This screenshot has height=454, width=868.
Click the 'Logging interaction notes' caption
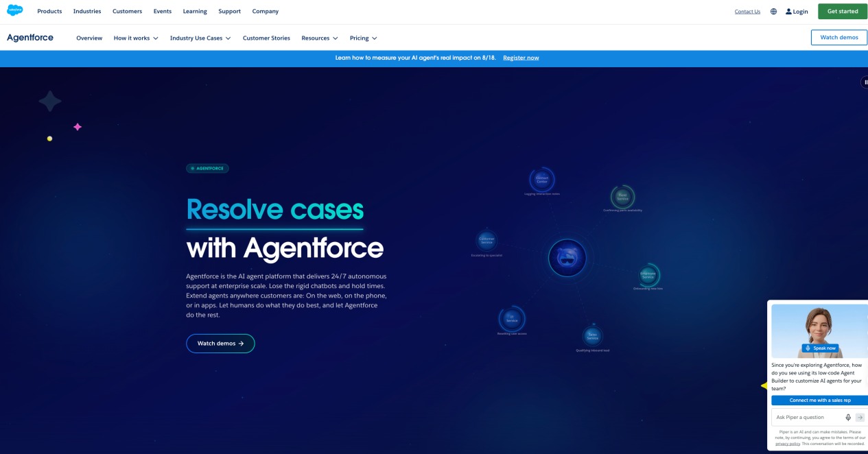coord(542,194)
